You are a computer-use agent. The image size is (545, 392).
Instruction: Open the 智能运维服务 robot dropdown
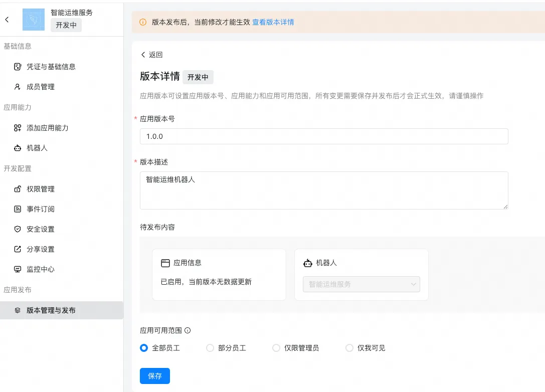pos(361,284)
